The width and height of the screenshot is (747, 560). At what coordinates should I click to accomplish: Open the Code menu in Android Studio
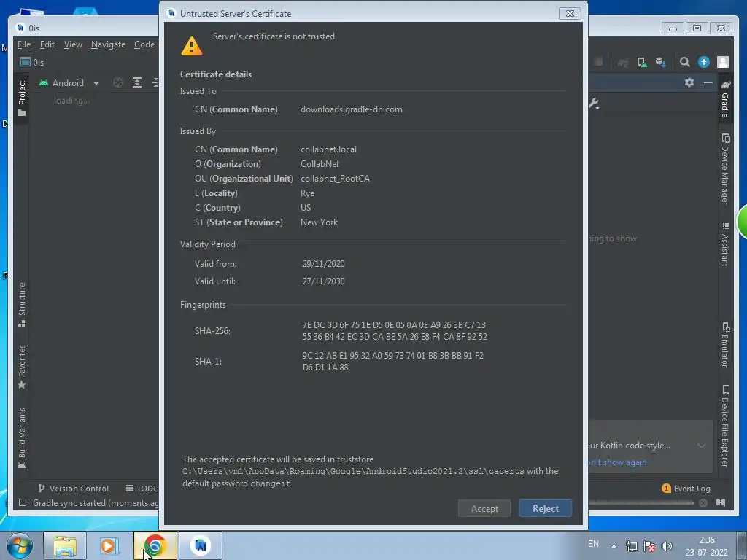click(x=144, y=44)
